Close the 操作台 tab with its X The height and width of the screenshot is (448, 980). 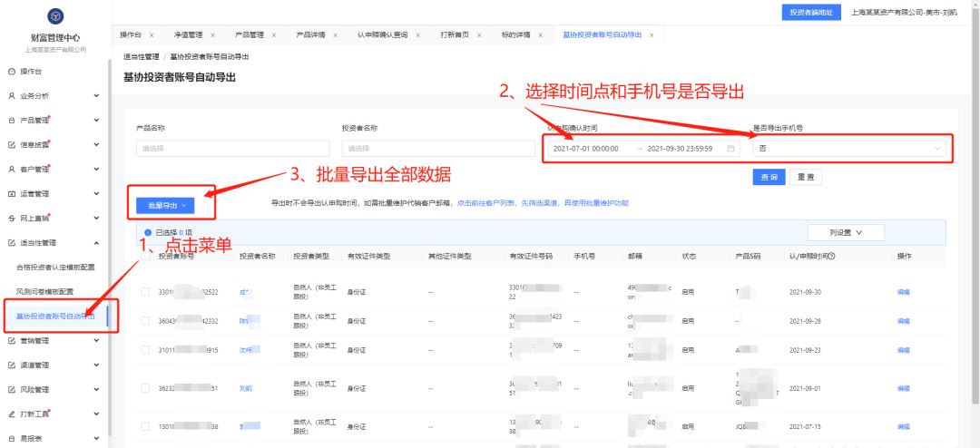pos(152,34)
